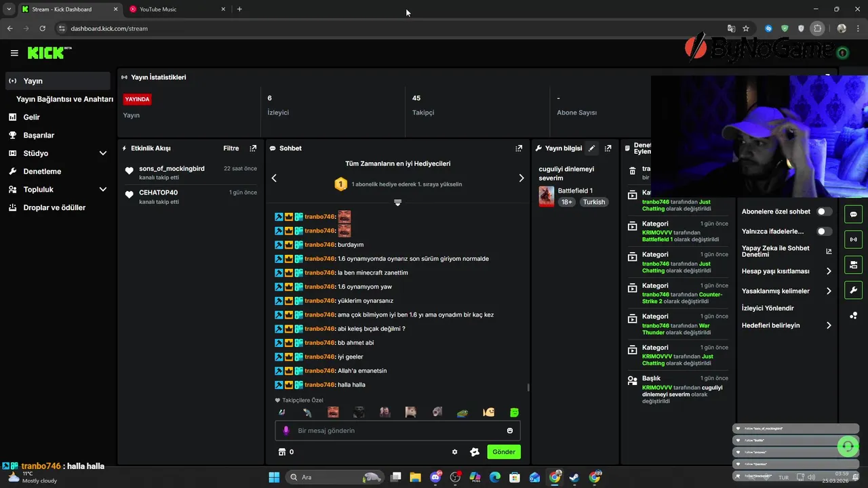Click sons_of_mockingbird in activity feed
This screenshot has width=868, height=488.
172,169
